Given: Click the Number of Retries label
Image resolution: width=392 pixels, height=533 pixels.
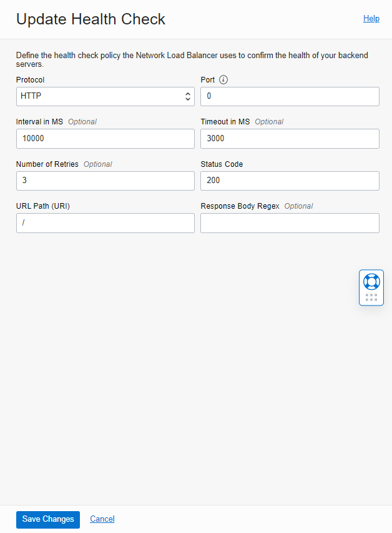Looking at the screenshot, I should coord(47,164).
